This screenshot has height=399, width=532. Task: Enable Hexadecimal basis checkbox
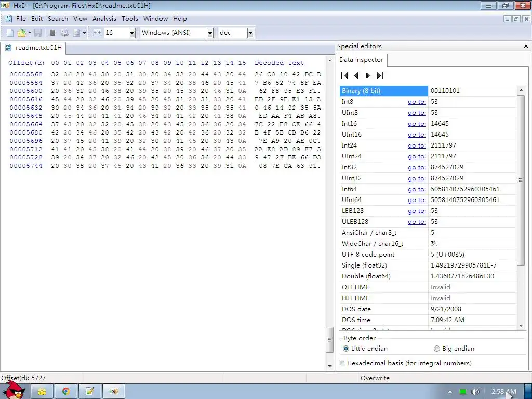pyautogui.click(x=342, y=363)
